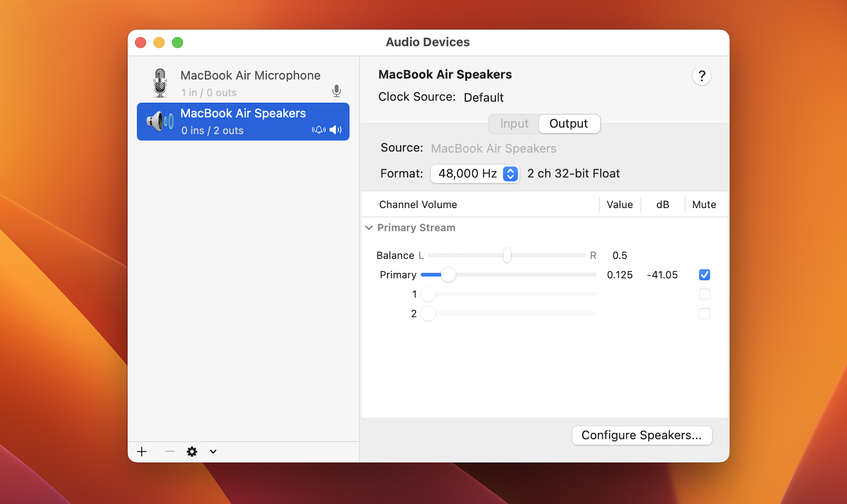Click the MacBook Air Microphone device icon
Screen dimensions: 847x504
159,83
